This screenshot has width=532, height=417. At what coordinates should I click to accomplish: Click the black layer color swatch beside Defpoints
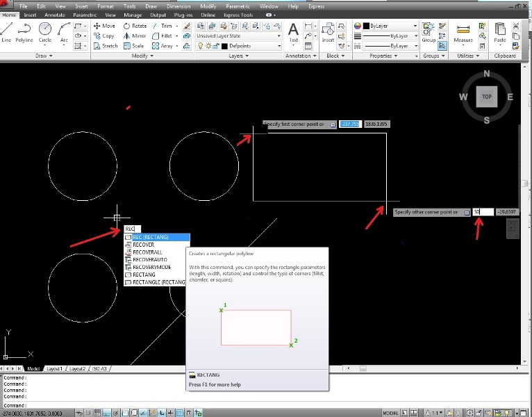[x=224, y=46]
